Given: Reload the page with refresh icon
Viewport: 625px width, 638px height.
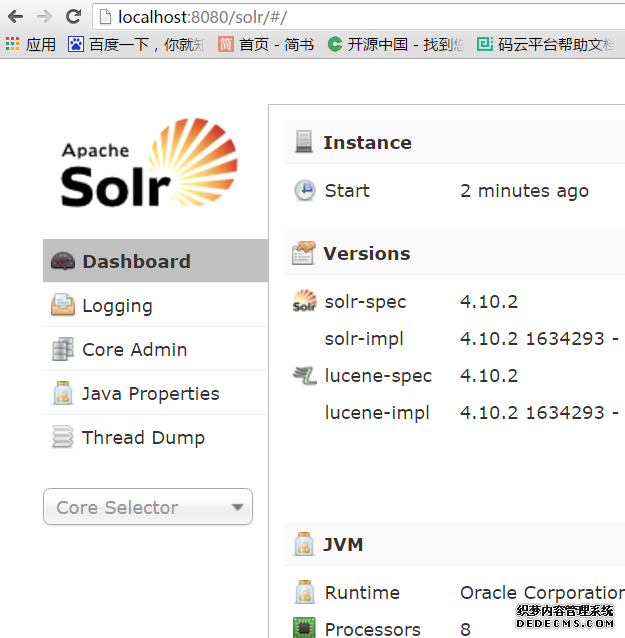Looking at the screenshot, I should 73,16.
